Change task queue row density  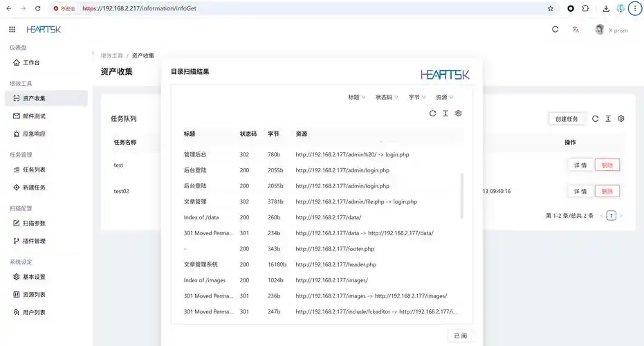[608, 119]
